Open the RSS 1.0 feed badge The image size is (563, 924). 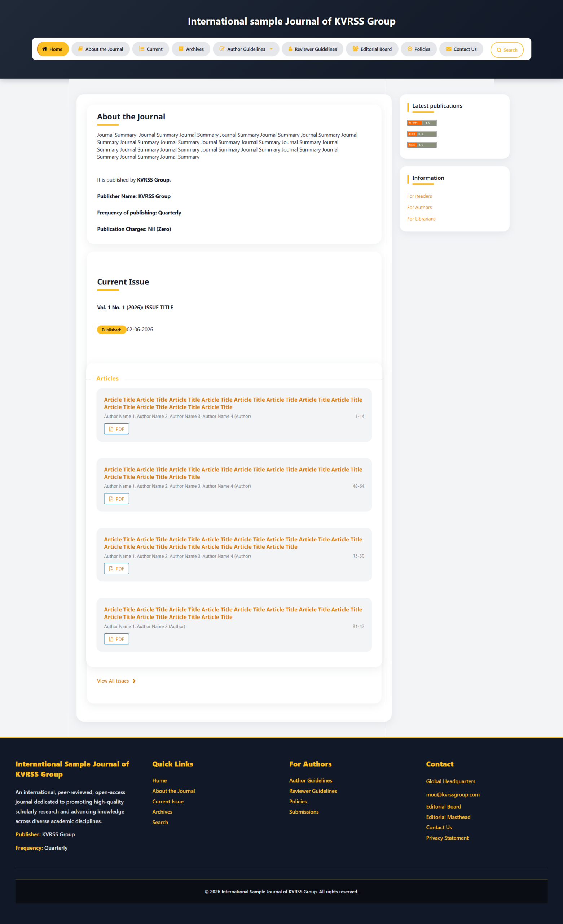[422, 145]
